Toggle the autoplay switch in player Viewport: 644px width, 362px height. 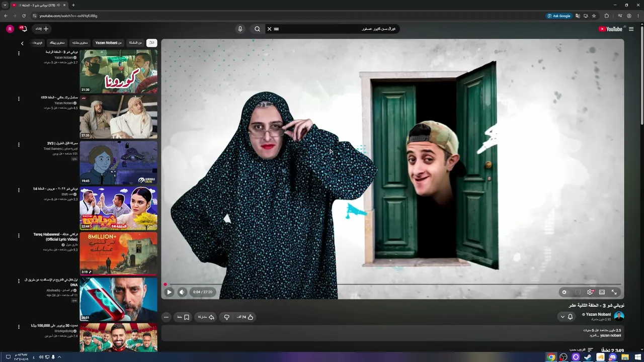pos(565,292)
